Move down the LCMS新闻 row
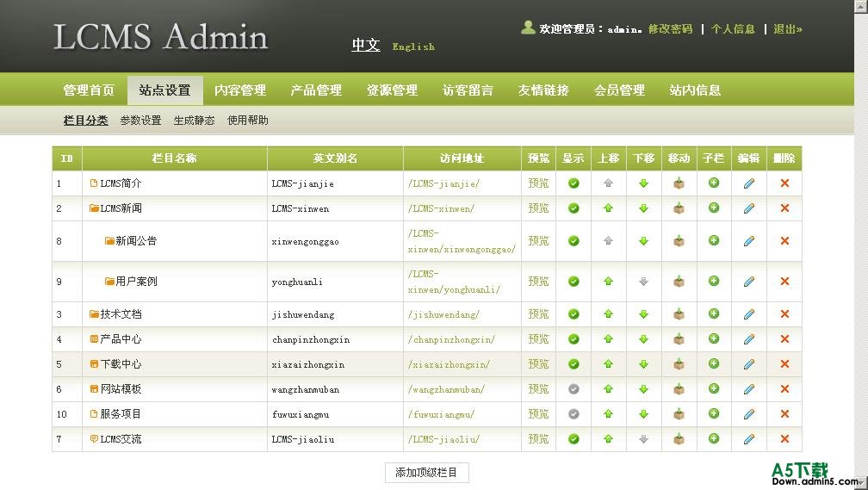 (643, 208)
